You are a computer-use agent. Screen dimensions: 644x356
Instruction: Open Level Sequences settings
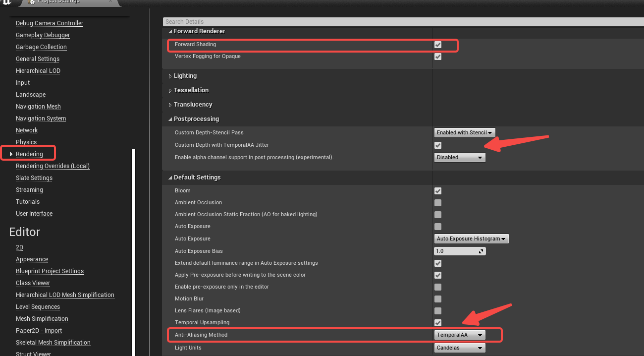coord(38,307)
